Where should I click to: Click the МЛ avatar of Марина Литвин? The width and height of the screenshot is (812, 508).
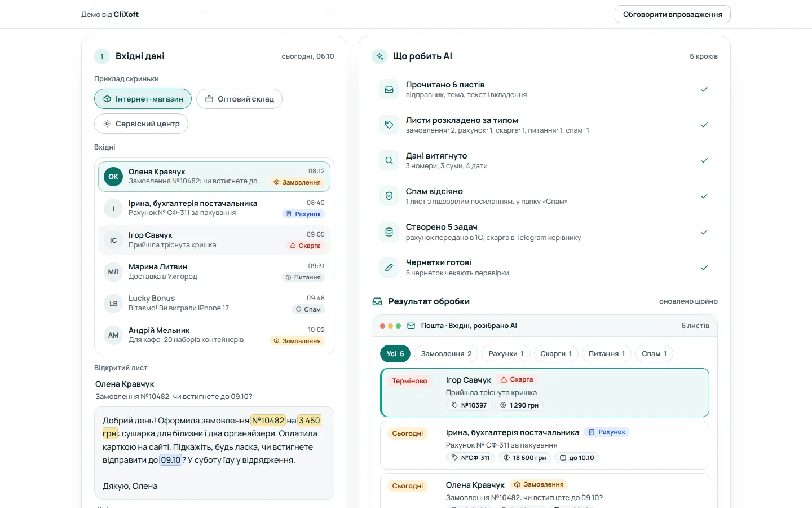coord(113,271)
